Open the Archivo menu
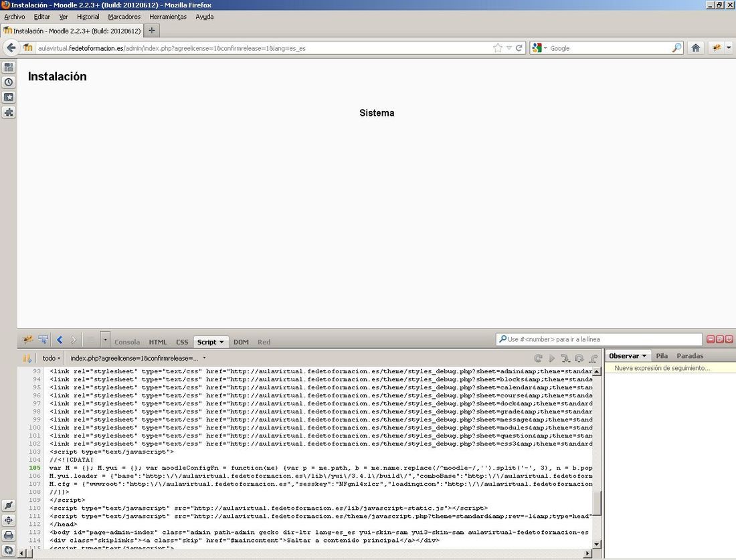736x560 pixels. click(x=15, y=17)
